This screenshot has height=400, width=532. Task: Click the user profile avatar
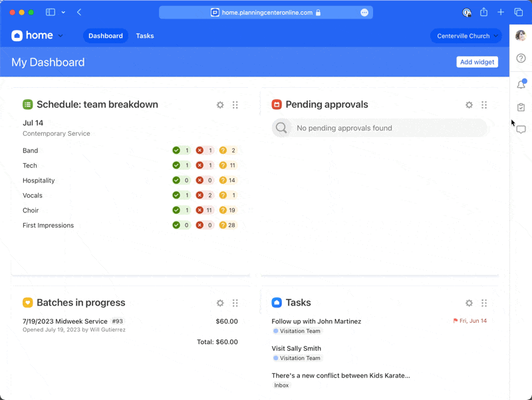click(x=521, y=36)
